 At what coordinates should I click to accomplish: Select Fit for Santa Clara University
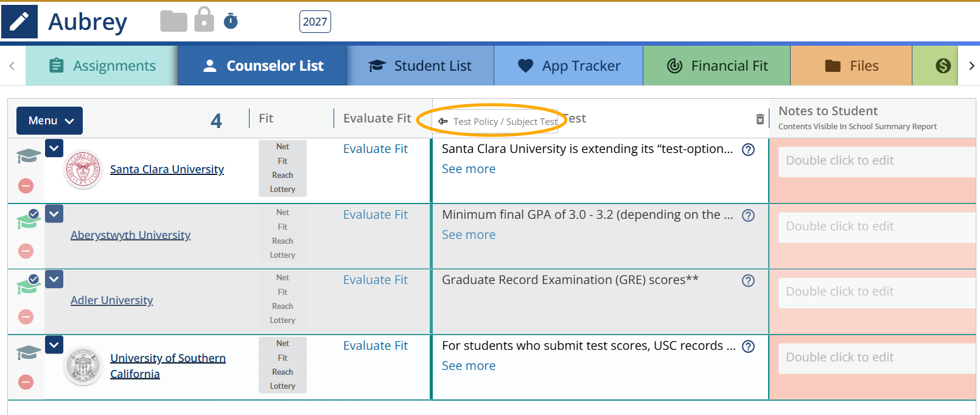282,161
